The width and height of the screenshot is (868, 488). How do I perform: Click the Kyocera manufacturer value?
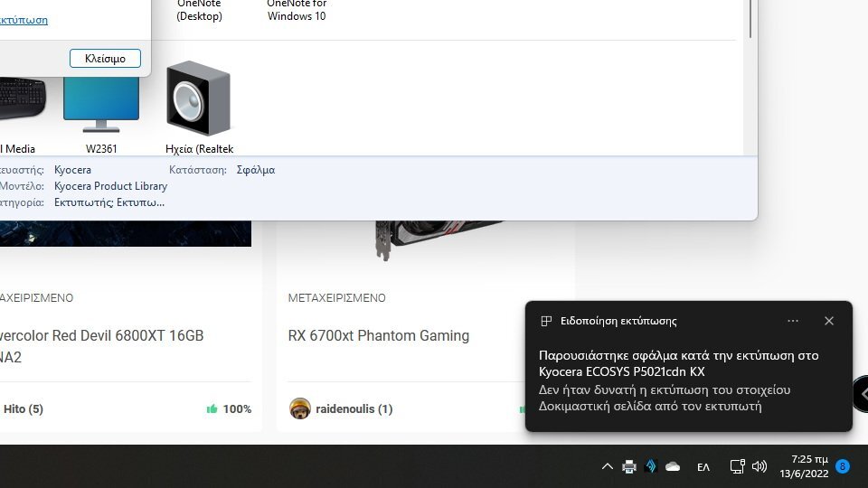pos(72,170)
